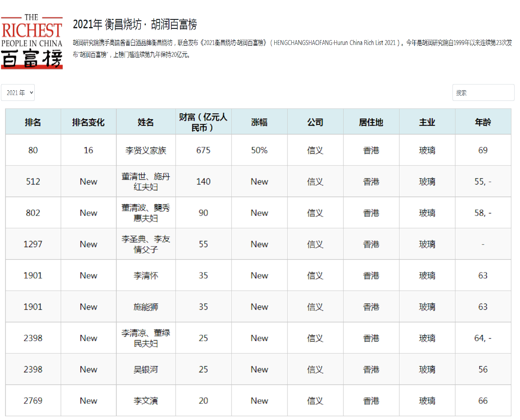Click rank cell 2769
Image resolution: width=520 pixels, height=420 pixels.
point(33,401)
